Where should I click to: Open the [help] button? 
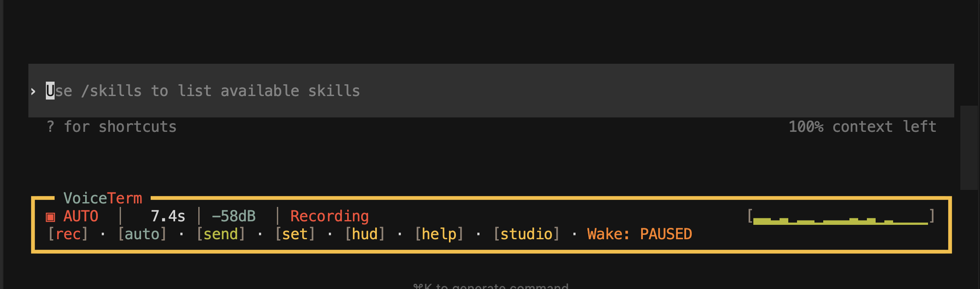tap(439, 234)
